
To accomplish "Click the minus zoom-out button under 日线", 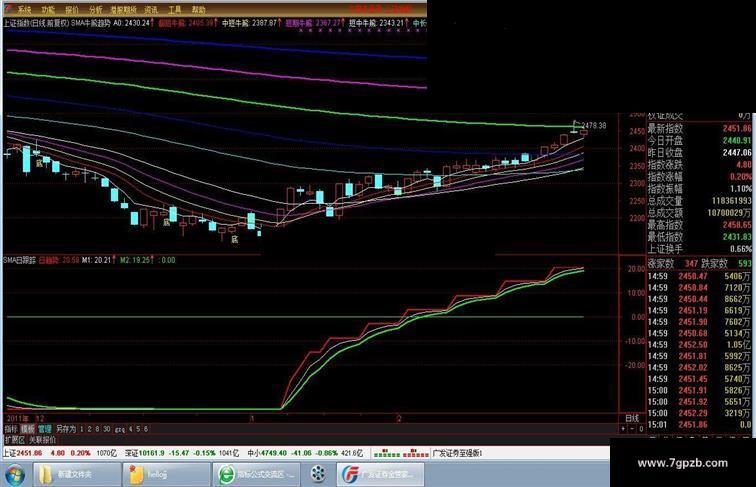I will point(632,428).
